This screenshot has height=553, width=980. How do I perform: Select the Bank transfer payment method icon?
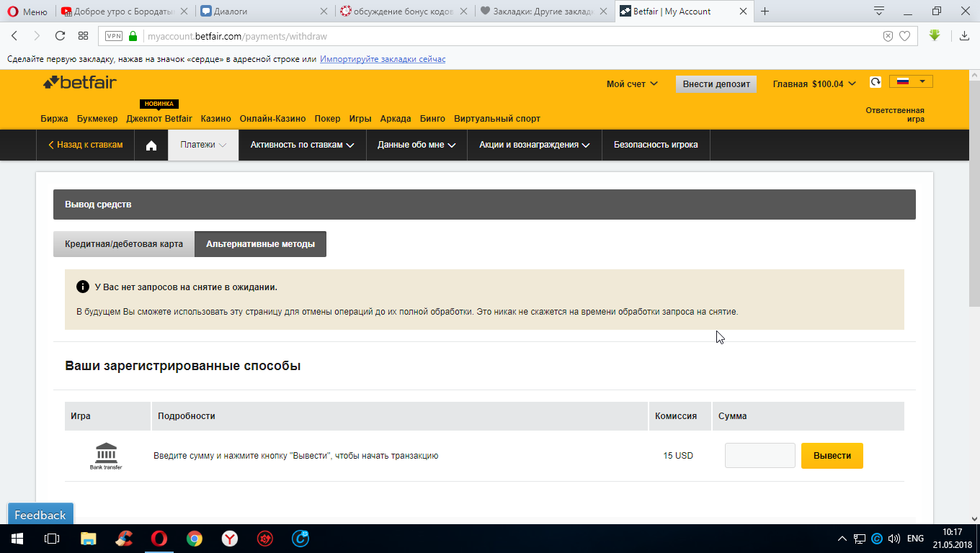click(107, 454)
